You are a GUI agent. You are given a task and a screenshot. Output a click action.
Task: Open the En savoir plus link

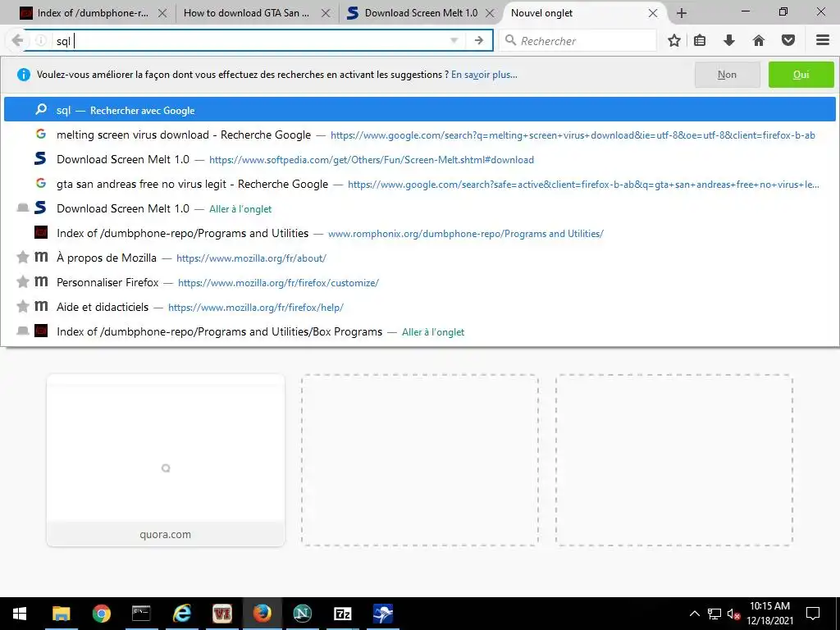tap(484, 75)
